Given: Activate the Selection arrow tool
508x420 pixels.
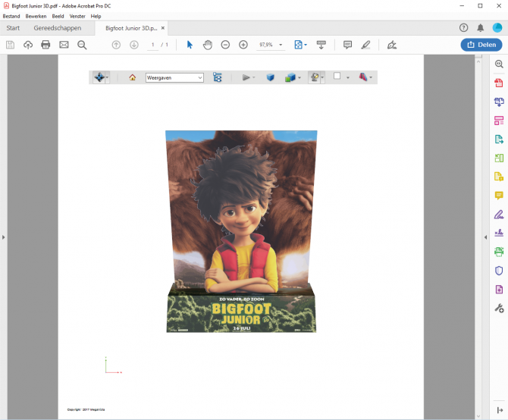Looking at the screenshot, I should pos(190,45).
